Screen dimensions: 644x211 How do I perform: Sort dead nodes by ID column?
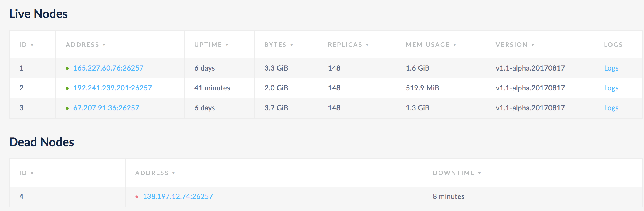(26, 173)
